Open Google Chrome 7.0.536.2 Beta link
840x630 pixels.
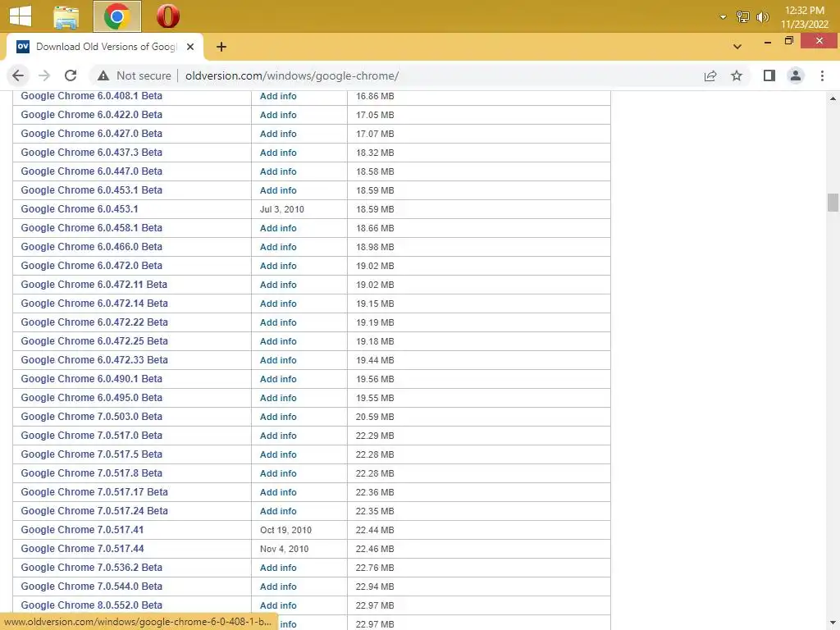pos(91,568)
